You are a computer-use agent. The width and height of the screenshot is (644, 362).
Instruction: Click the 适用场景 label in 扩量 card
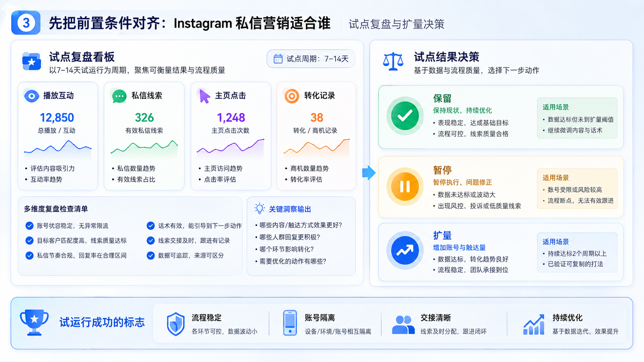[x=556, y=242]
